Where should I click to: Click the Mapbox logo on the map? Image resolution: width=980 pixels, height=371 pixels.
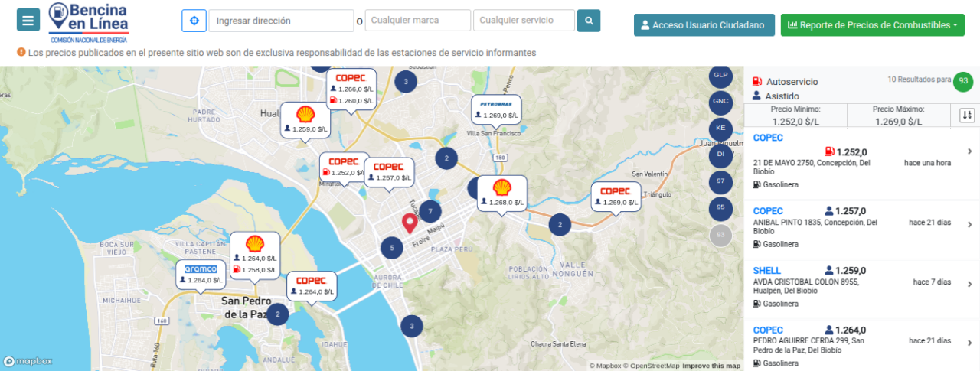click(x=28, y=361)
